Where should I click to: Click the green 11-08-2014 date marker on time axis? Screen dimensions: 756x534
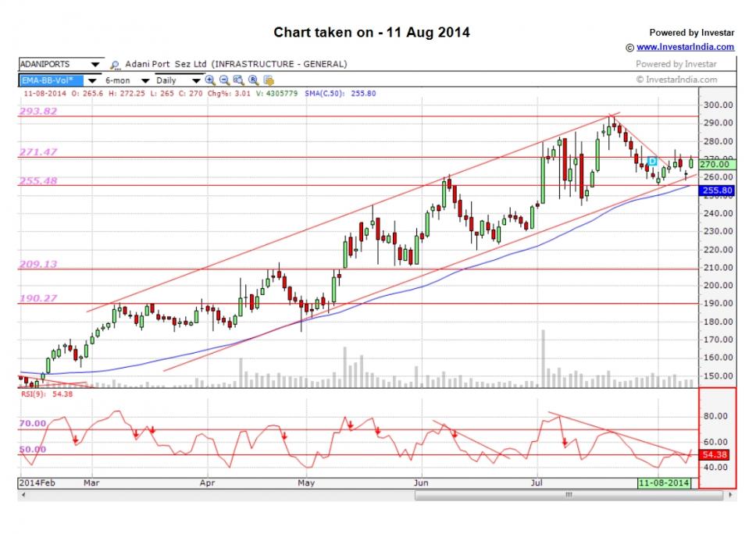[x=664, y=483]
